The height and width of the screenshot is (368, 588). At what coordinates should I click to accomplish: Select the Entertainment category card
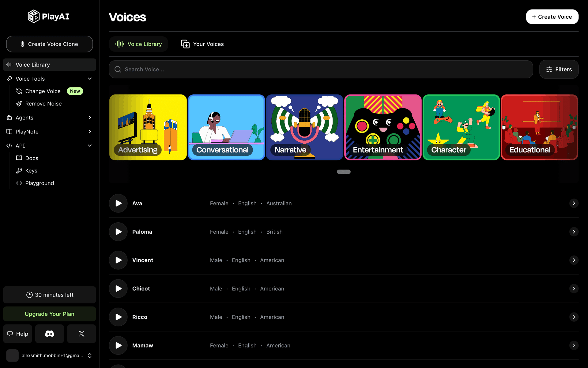tap(383, 127)
